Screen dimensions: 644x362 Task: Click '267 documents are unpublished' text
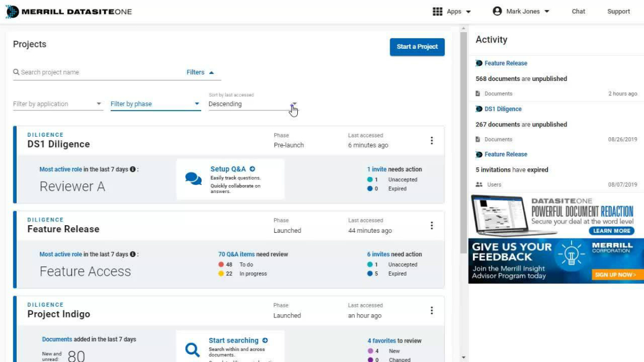(521, 124)
